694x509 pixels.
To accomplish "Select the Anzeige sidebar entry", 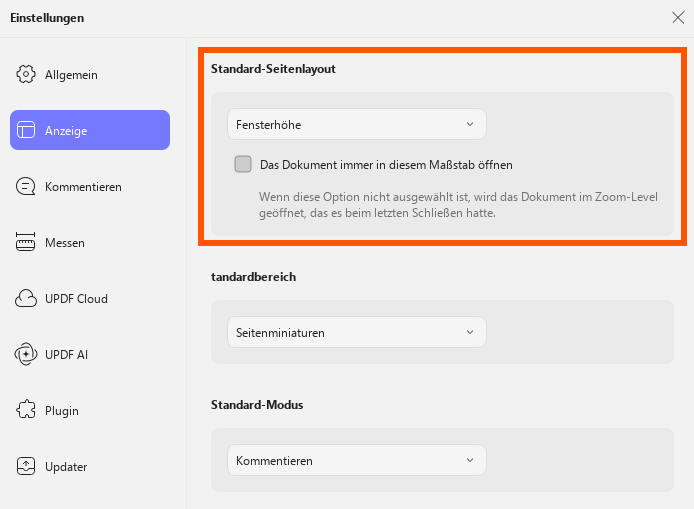I will coord(90,130).
